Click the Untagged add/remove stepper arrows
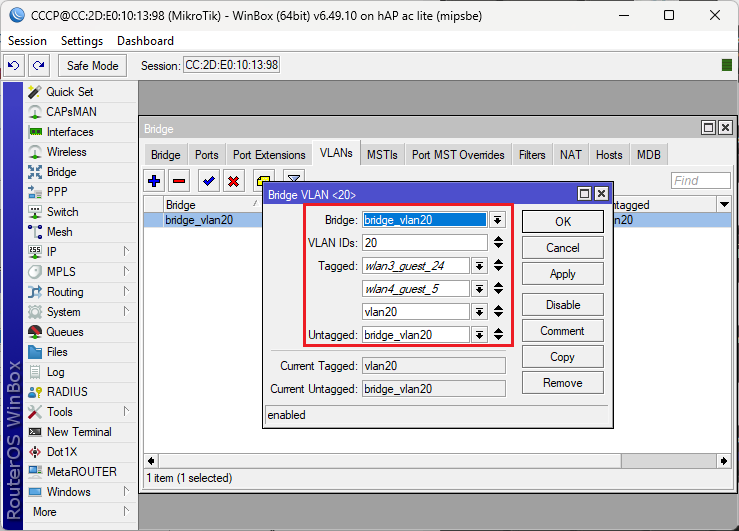Screen dimensions: 739x531 (x=498, y=335)
